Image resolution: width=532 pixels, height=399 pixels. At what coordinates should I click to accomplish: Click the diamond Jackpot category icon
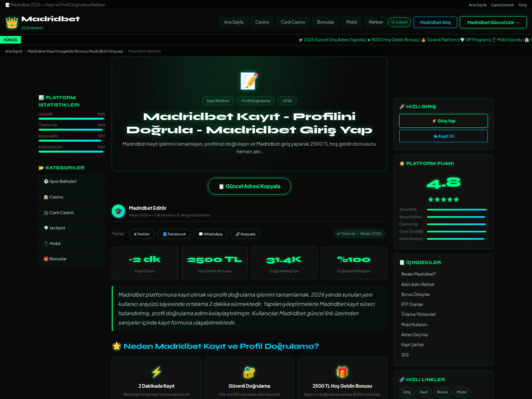tap(46, 228)
